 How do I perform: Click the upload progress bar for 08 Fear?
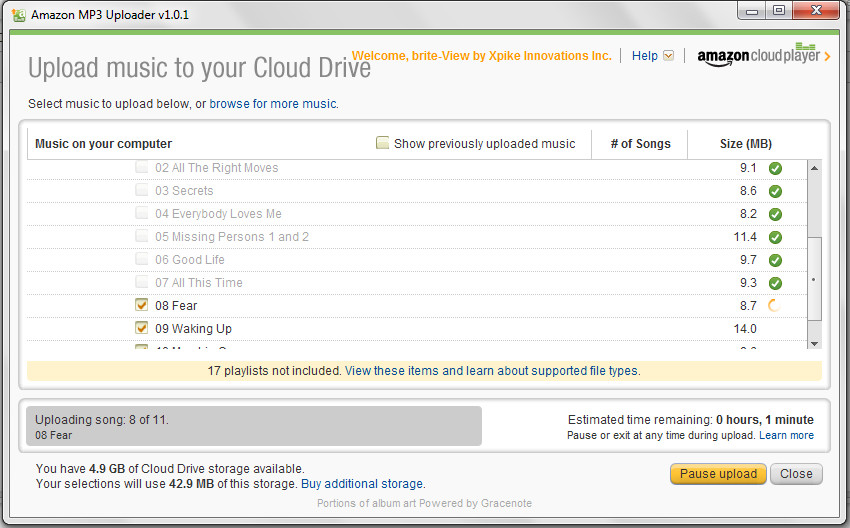point(254,426)
